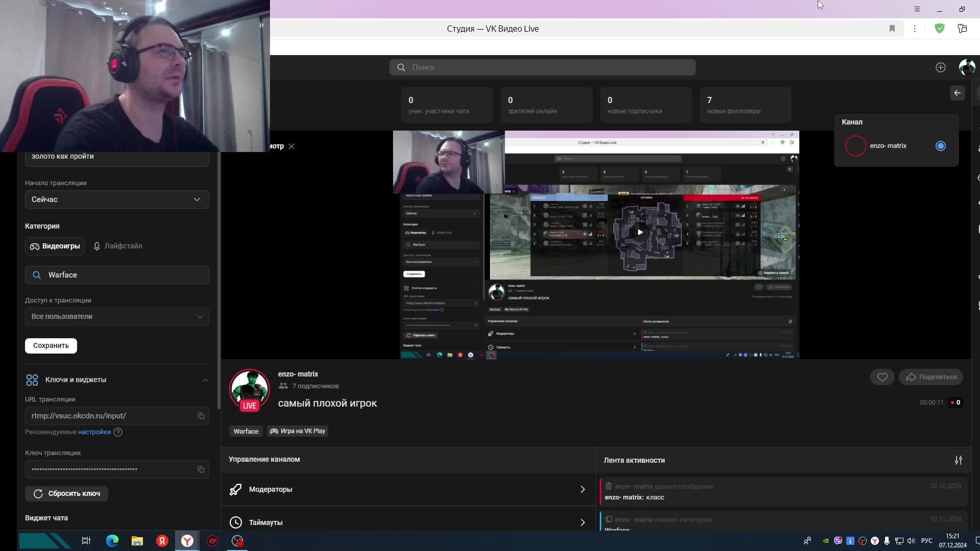
Task: Open the browser extensions icon
Action: click(x=962, y=29)
